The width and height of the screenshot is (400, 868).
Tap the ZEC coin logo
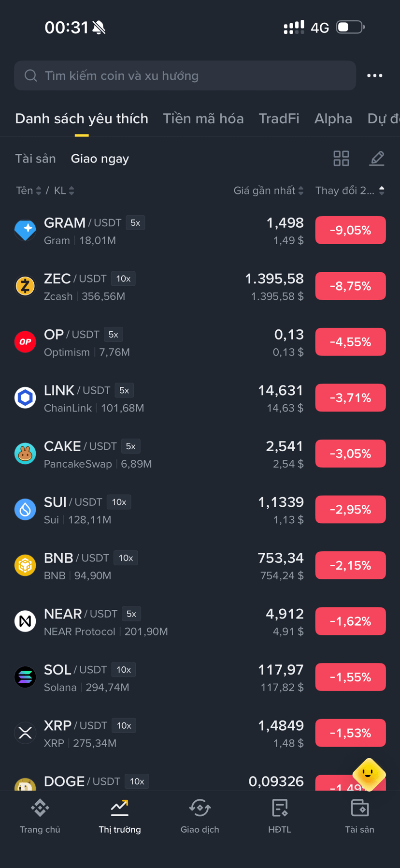[x=25, y=286]
